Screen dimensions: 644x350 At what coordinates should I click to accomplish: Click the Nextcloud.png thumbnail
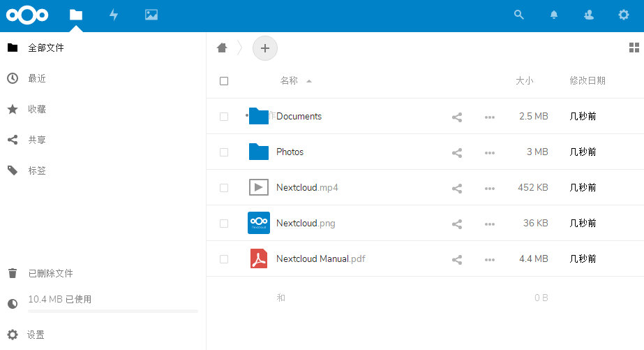coord(259,223)
